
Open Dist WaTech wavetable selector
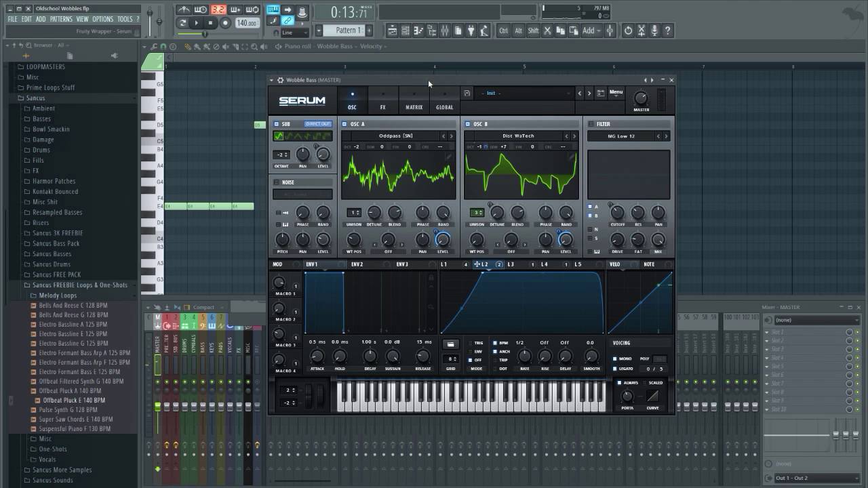518,136
